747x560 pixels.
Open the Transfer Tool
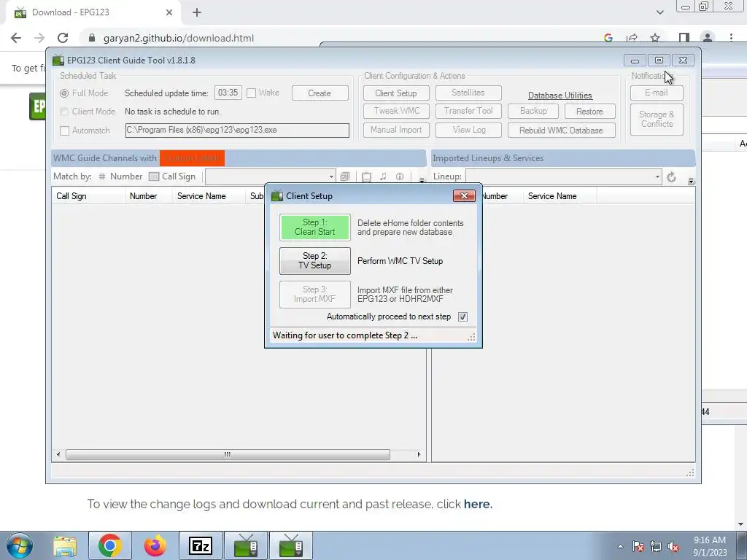click(468, 111)
